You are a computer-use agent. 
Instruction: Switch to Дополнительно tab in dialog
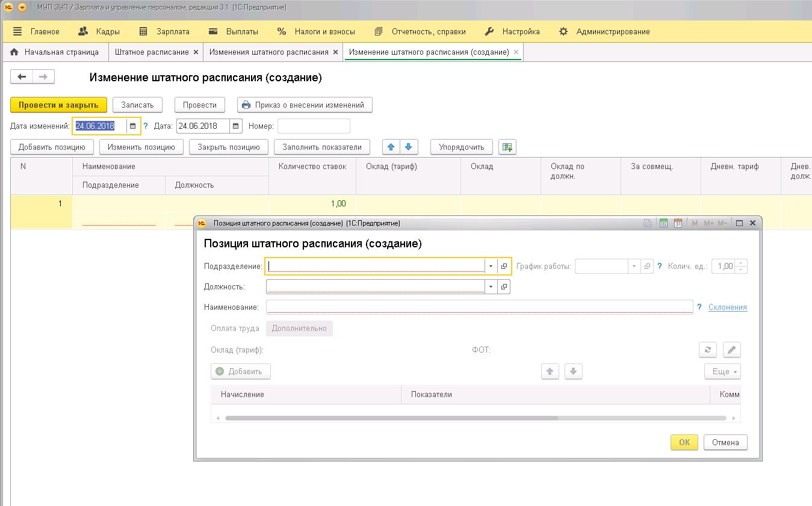tap(299, 329)
